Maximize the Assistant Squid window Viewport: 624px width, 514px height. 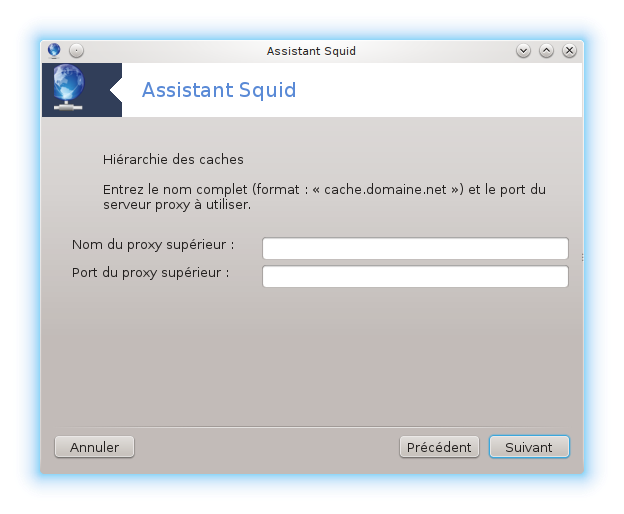point(546,51)
